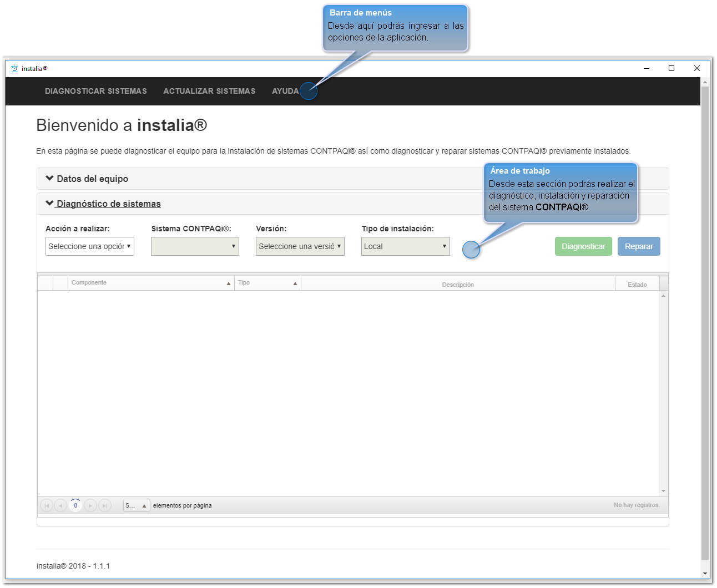Viewport: 717px width, 588px height.
Task: Click the window scrollbar up arrow
Action: pos(705,82)
